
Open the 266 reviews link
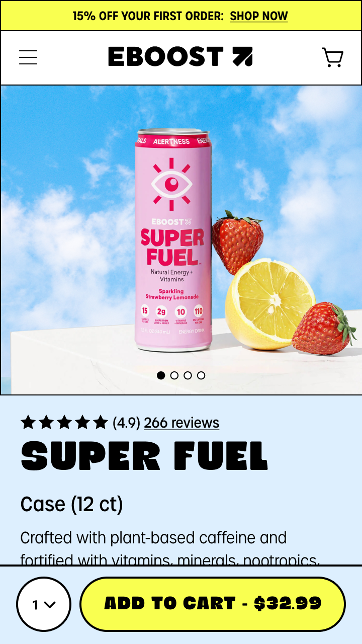coord(182,423)
